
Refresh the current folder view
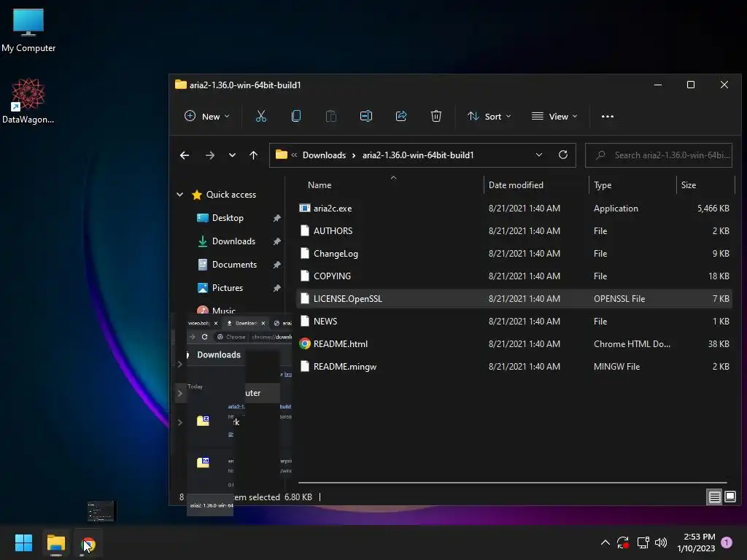[563, 155]
